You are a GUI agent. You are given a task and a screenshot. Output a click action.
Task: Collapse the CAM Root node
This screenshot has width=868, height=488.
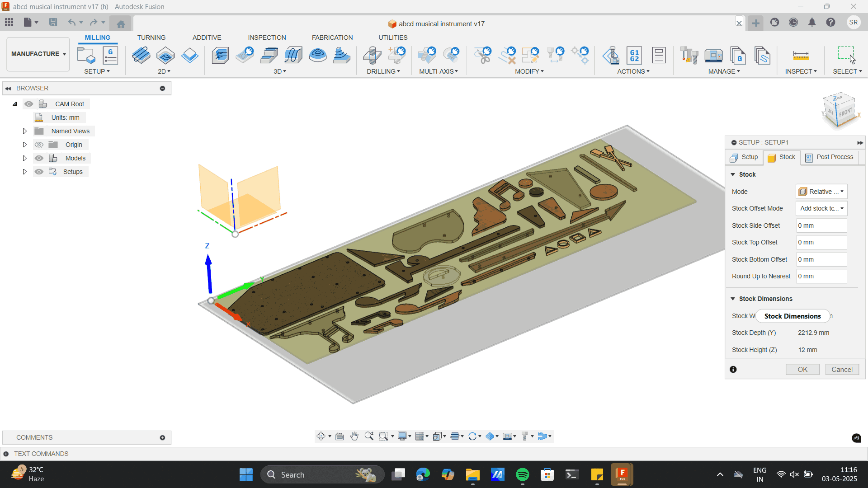[x=15, y=104]
